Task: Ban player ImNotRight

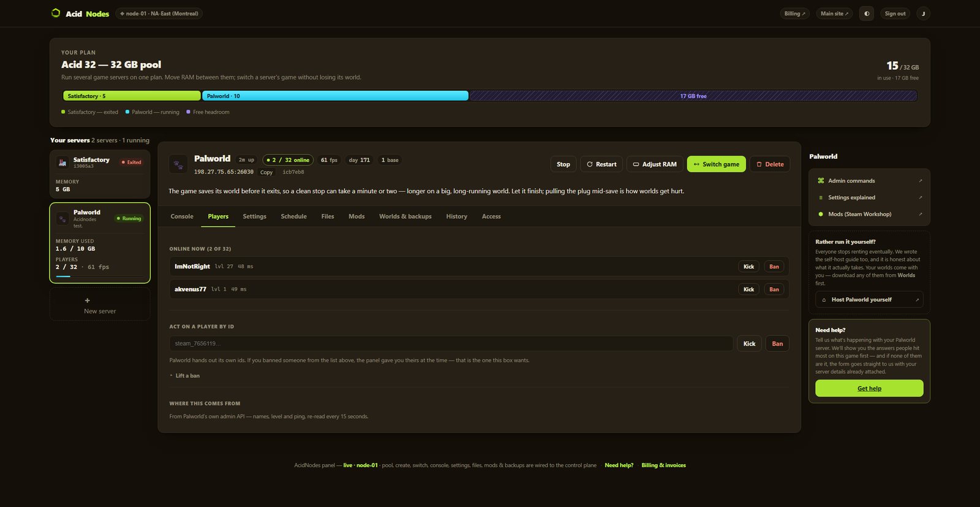Action: (x=774, y=267)
